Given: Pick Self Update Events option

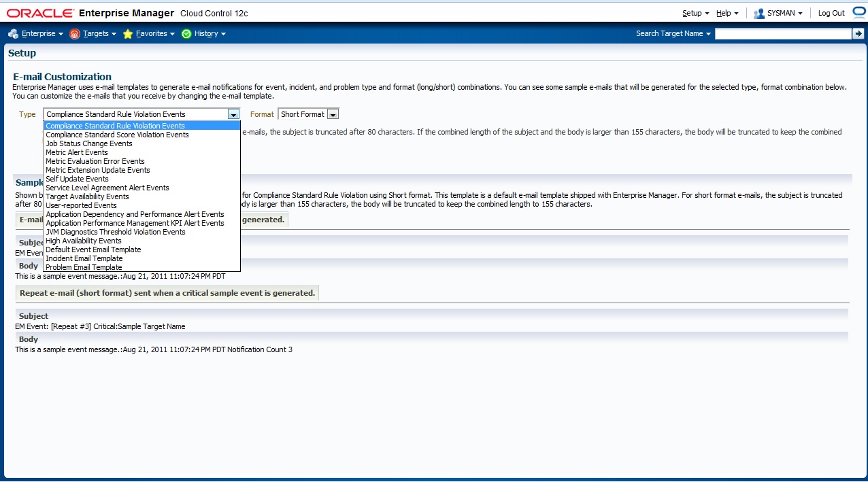Looking at the screenshot, I should pos(141,179).
